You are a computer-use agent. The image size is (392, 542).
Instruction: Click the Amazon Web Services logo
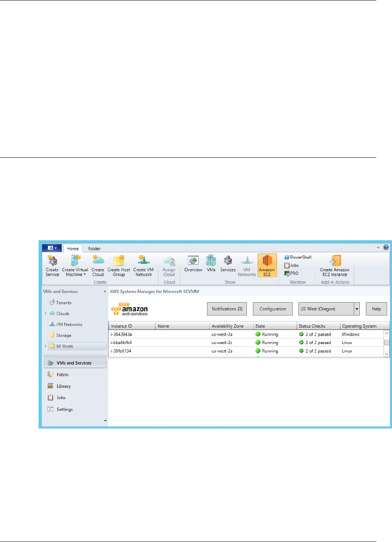(x=129, y=309)
